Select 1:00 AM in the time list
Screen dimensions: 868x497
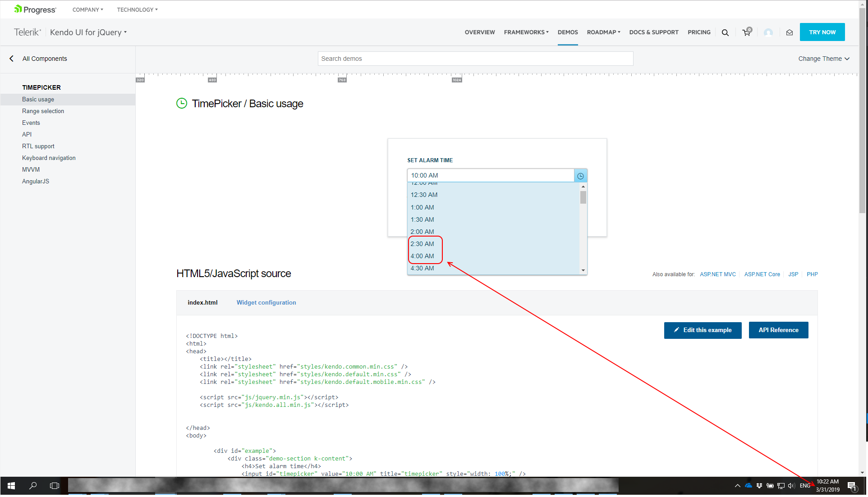[493, 208]
